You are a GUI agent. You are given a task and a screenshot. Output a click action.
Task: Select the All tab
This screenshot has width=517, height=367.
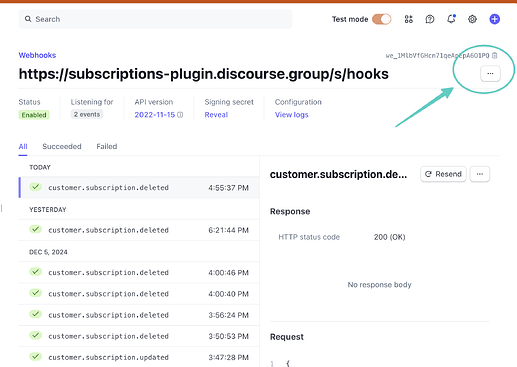tap(23, 147)
